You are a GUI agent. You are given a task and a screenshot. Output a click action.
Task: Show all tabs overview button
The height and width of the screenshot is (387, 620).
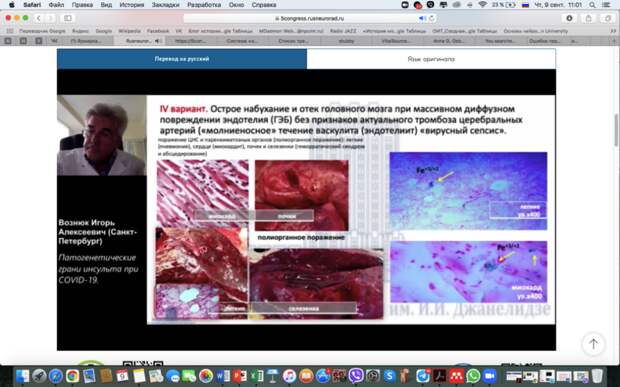point(608,18)
